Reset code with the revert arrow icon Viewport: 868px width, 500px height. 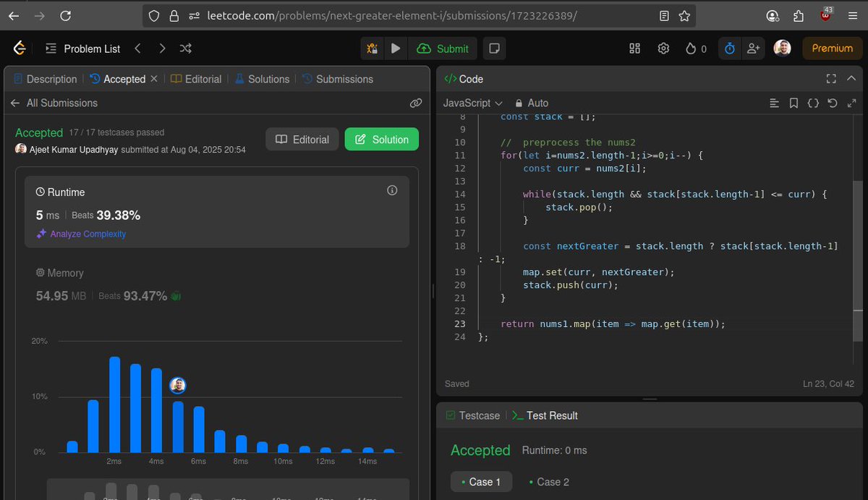pos(833,103)
